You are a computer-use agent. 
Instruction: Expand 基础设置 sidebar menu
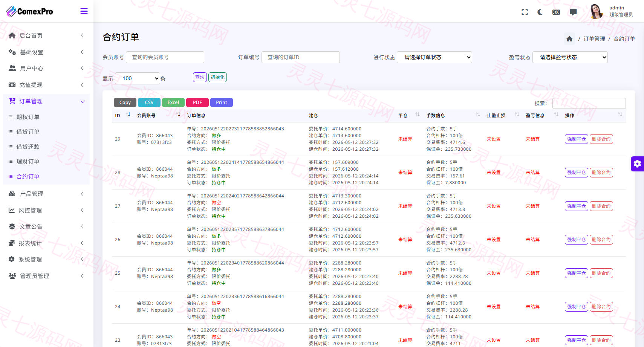[46, 52]
